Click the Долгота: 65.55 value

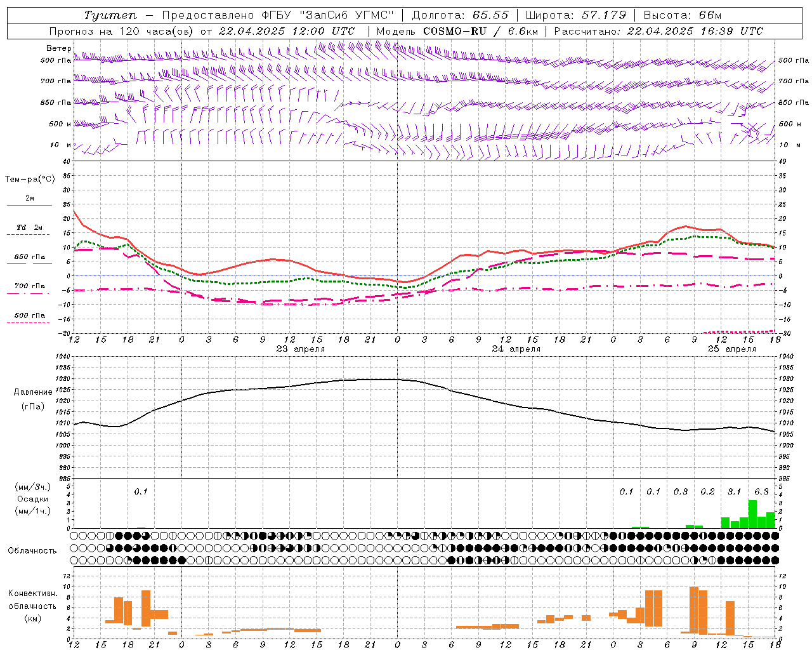click(x=461, y=15)
